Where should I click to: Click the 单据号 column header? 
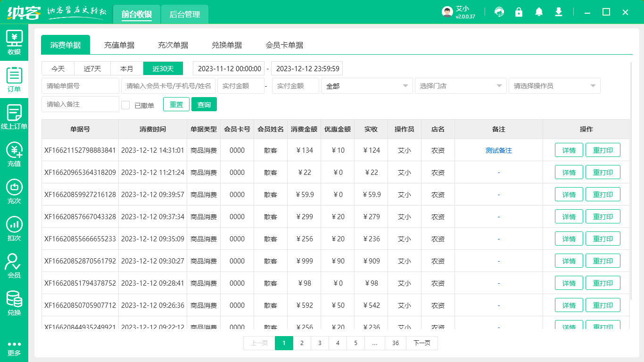click(80, 129)
